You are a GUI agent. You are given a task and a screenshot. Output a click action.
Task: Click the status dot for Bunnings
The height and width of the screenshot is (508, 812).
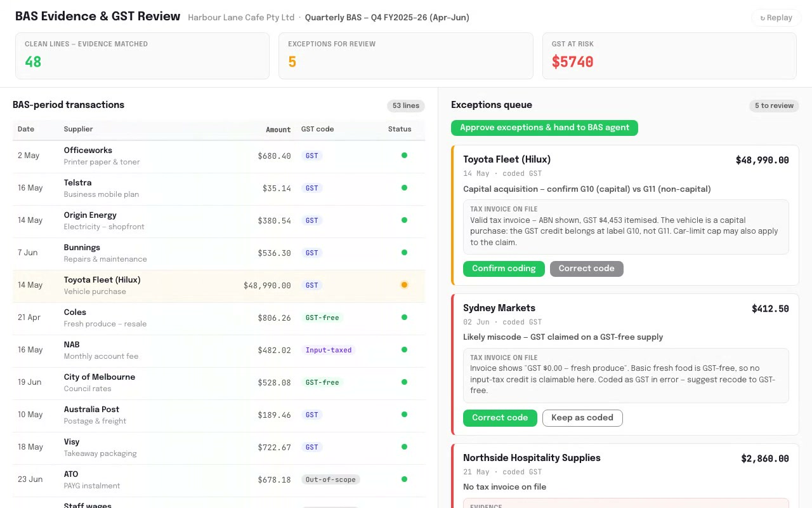[404, 253]
